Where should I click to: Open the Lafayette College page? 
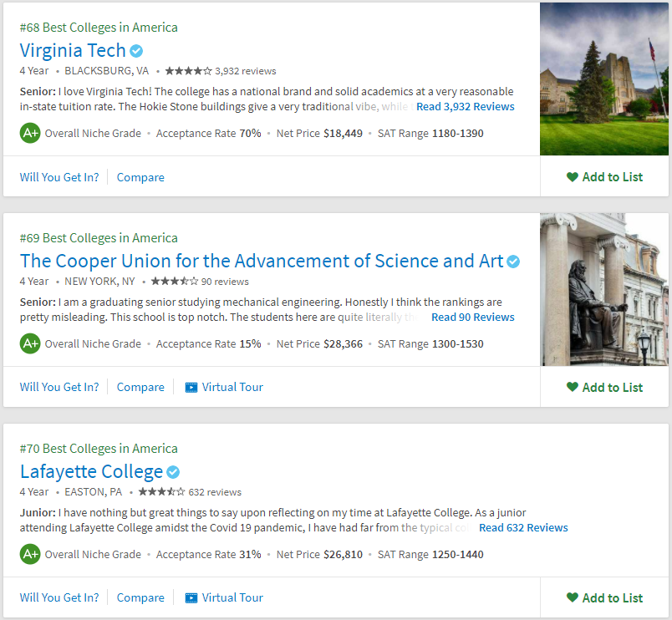tap(91, 472)
